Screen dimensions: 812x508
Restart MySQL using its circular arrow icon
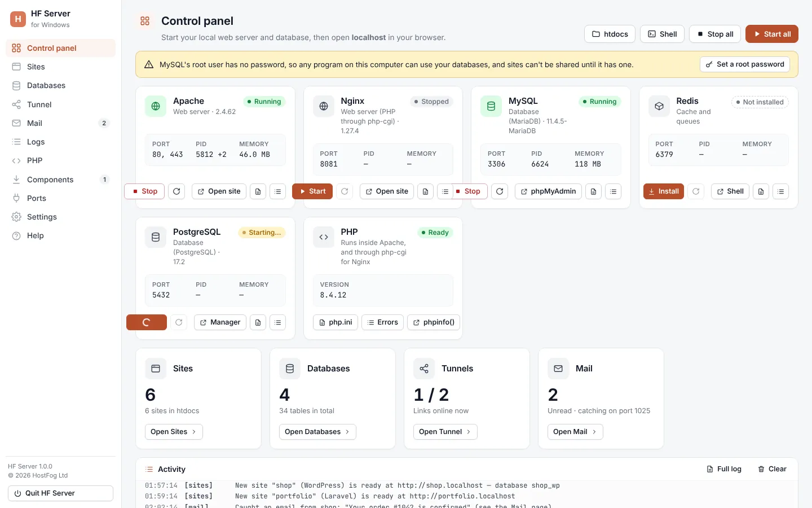pyautogui.click(x=500, y=191)
